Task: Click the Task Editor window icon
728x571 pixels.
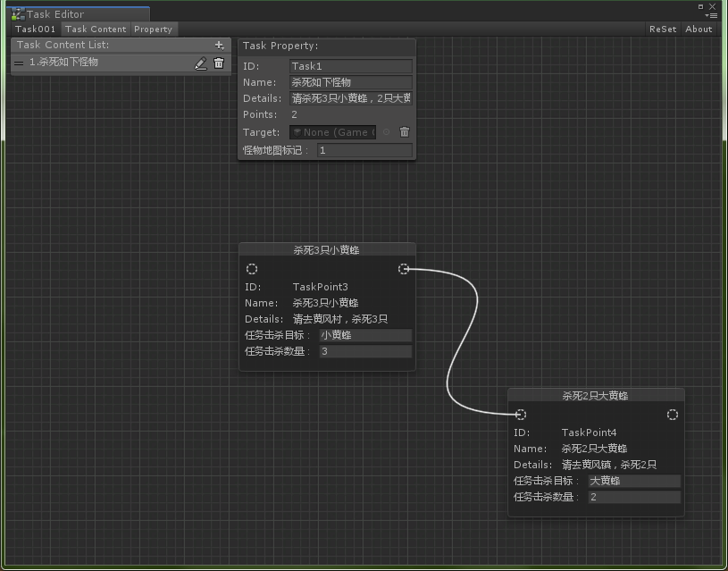Action: pyautogui.click(x=16, y=13)
